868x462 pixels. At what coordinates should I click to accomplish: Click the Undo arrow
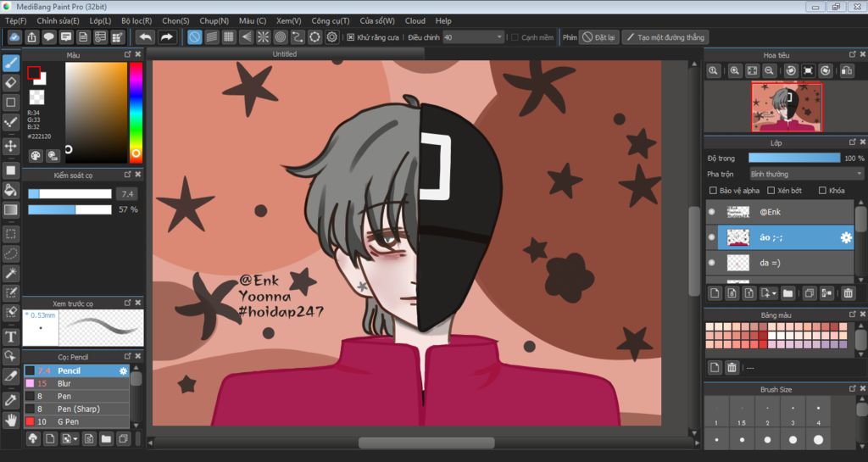pos(146,37)
